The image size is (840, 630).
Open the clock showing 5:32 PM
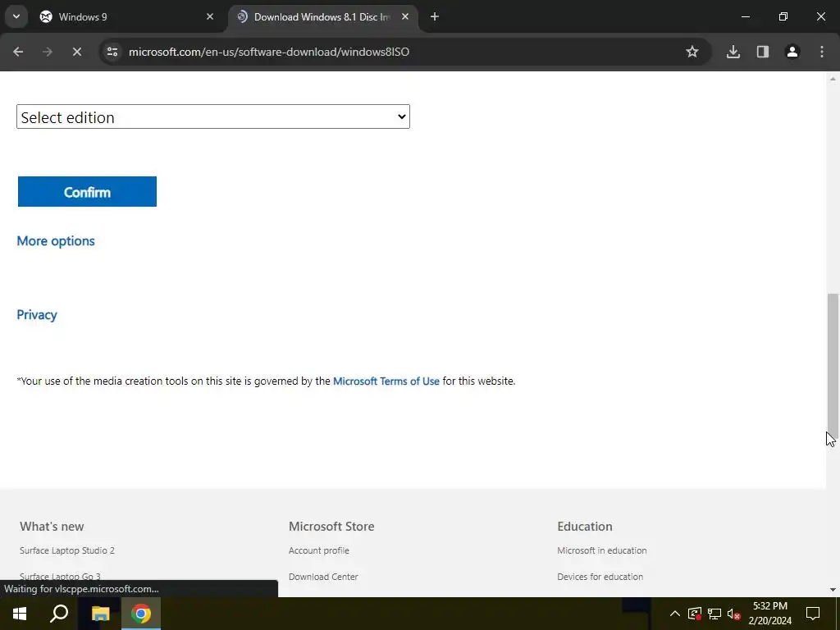769,614
